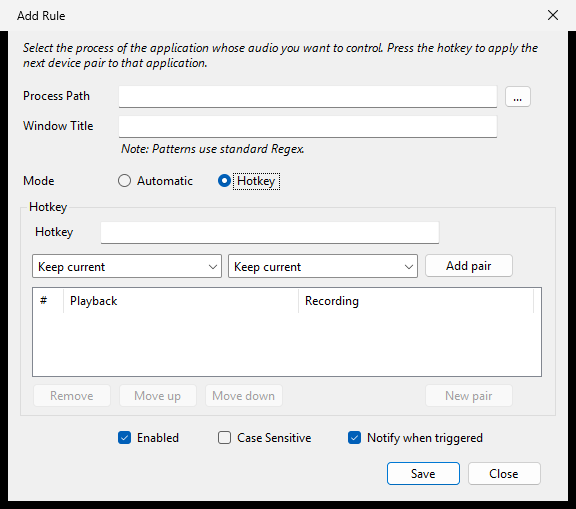This screenshot has height=509, width=576.
Task: Click the New pair button
Action: [469, 396]
